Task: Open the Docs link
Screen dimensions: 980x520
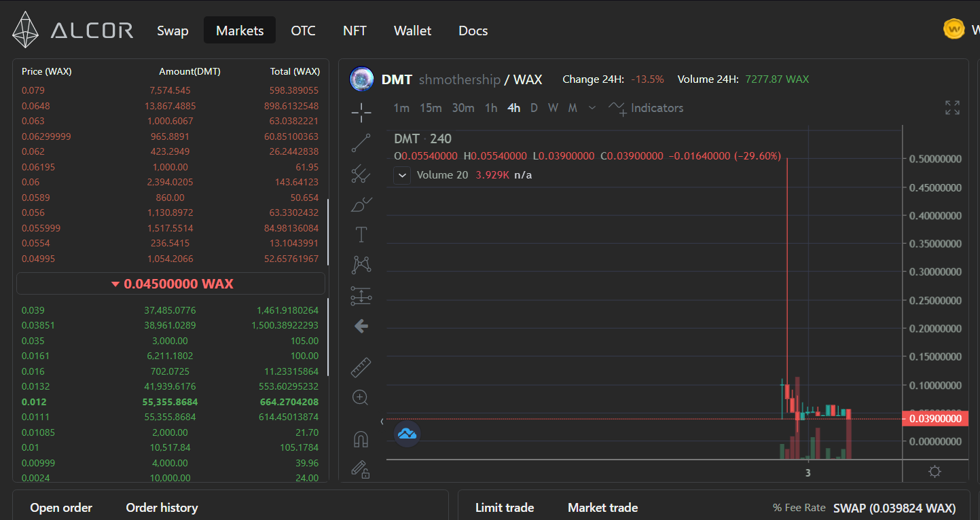Action: [x=473, y=31]
